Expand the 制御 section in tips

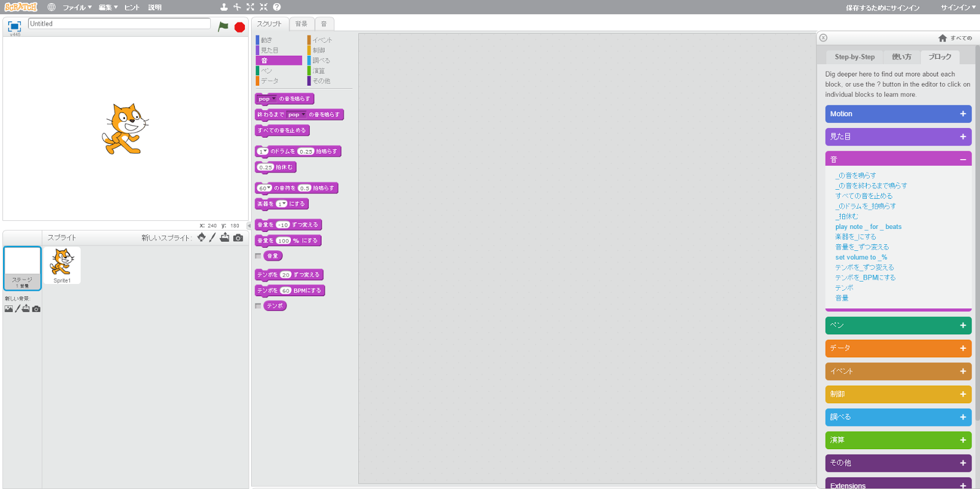(899, 394)
